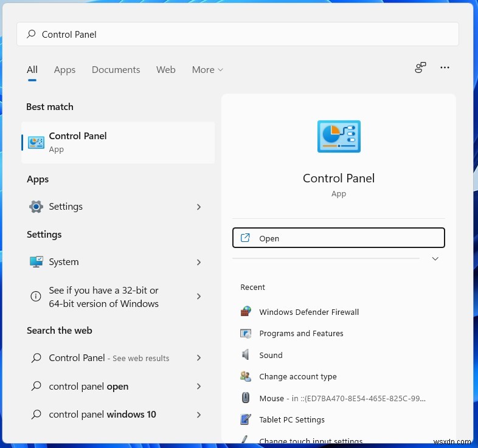Image resolution: width=478 pixels, height=448 pixels.
Task: Switch to the Web tab
Action: point(165,70)
